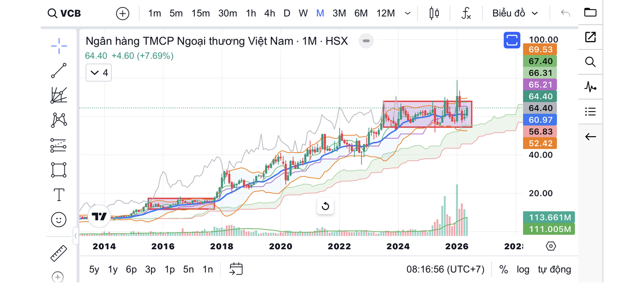This screenshot has height=297, width=644.
Task: Select the 15m timeframe
Action: click(200, 14)
